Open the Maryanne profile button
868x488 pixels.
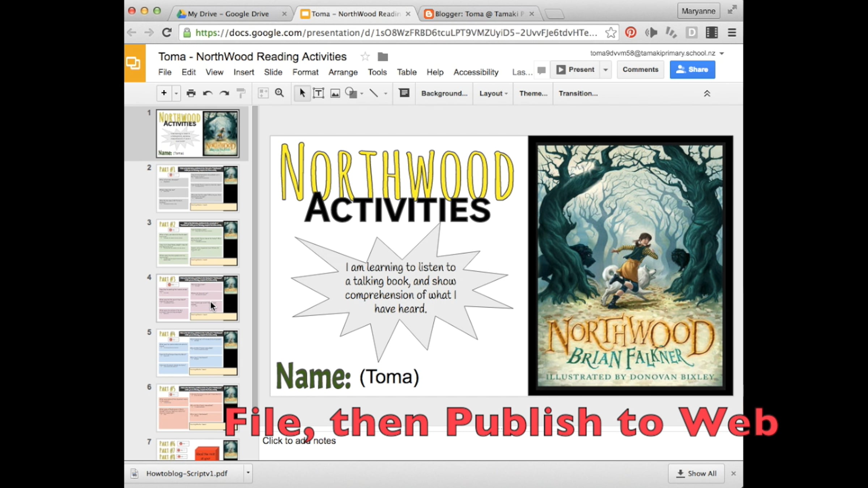(698, 11)
